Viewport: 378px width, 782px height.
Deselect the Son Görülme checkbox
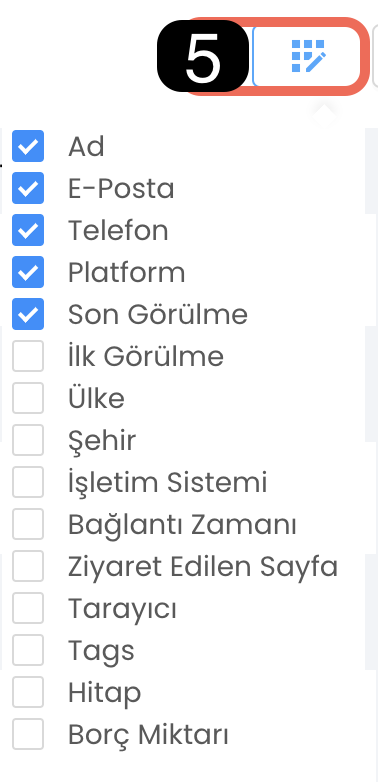(28, 314)
